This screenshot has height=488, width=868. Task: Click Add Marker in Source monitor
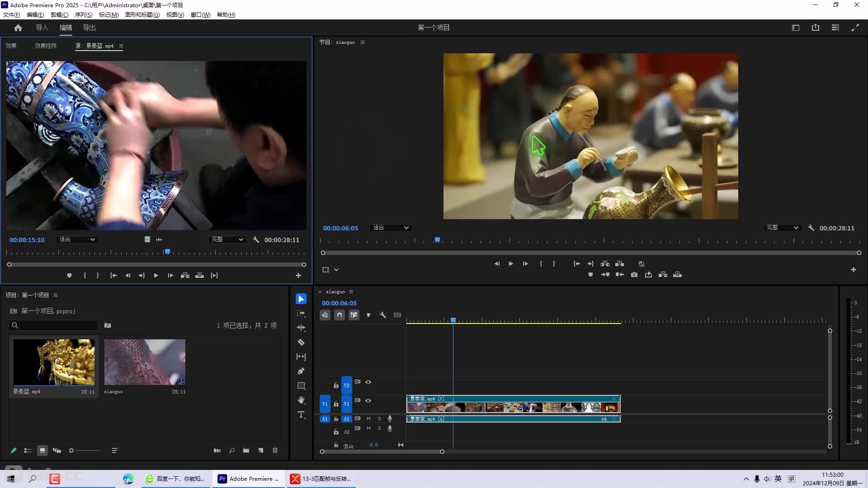tap(69, 276)
